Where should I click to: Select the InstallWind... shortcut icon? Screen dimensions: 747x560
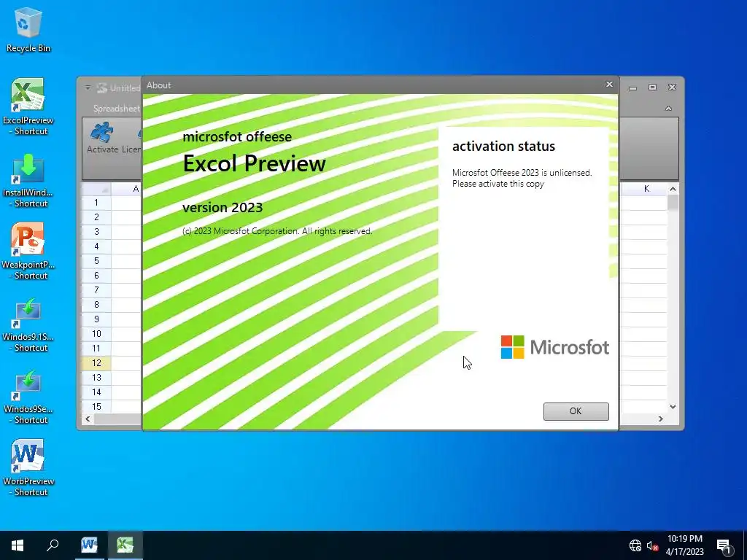click(28, 181)
